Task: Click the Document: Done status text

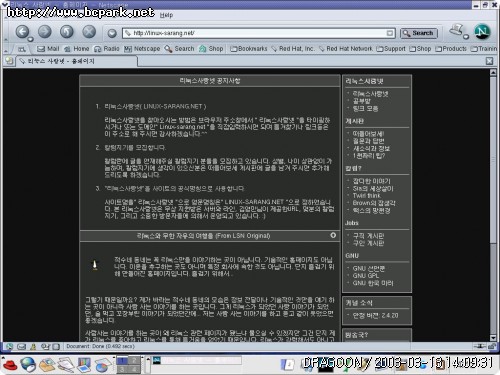Action: coord(100,346)
